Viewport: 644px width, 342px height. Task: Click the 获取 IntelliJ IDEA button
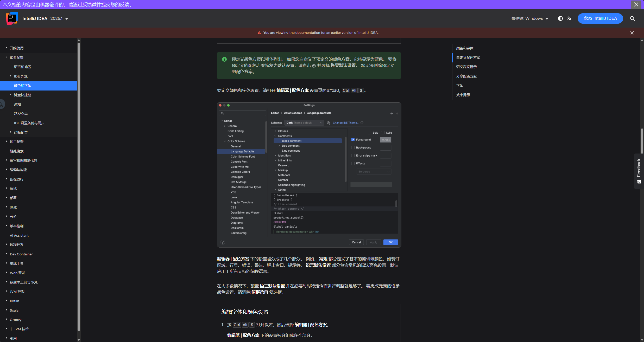click(x=600, y=18)
